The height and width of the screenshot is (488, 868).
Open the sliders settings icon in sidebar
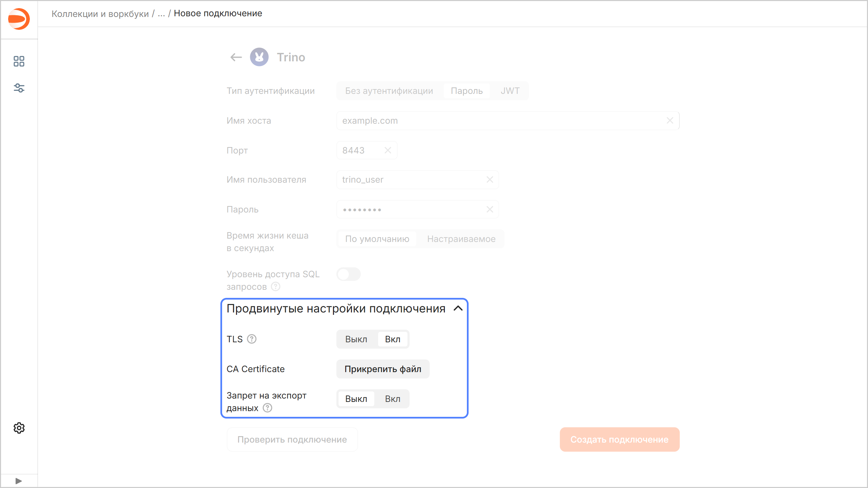pos(19,88)
